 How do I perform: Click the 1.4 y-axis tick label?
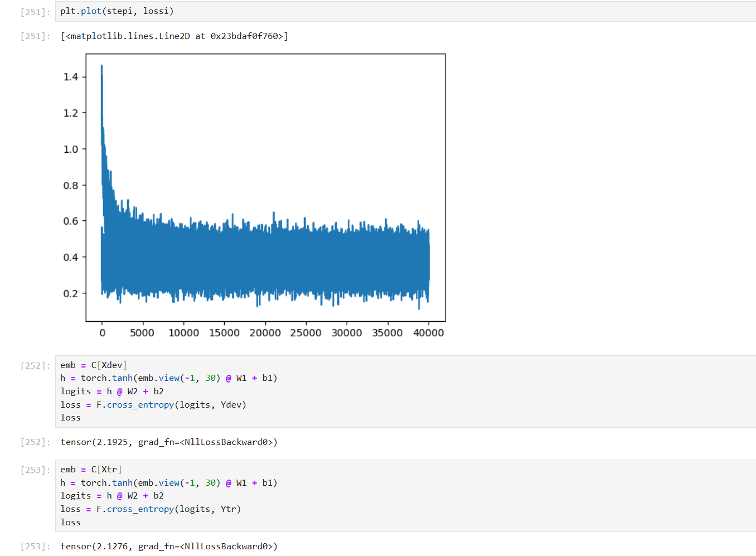[x=70, y=77]
